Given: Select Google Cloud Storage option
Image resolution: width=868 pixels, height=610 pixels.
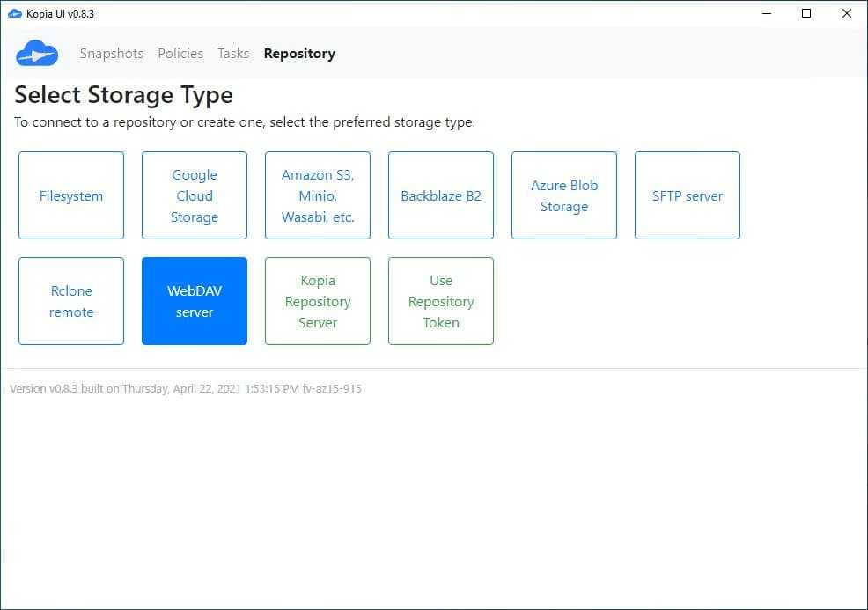Looking at the screenshot, I should (x=195, y=195).
